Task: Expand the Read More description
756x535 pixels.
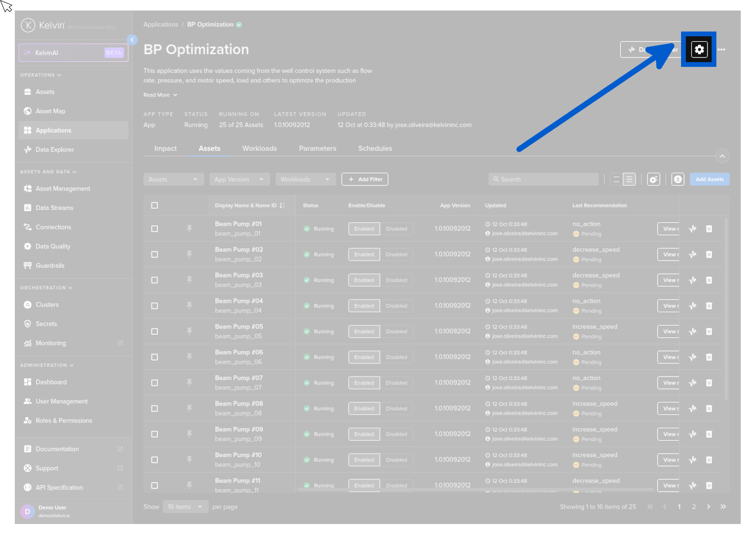Action: point(160,95)
